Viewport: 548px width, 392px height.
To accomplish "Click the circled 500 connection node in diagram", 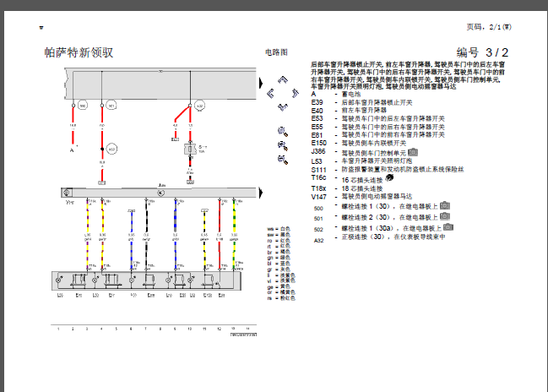I will [83, 106].
